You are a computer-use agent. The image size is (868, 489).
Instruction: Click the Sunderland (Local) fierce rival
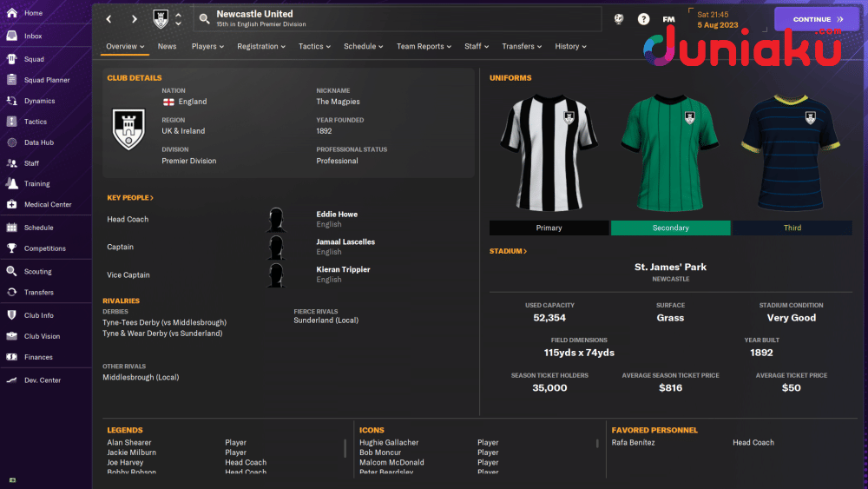(x=326, y=320)
